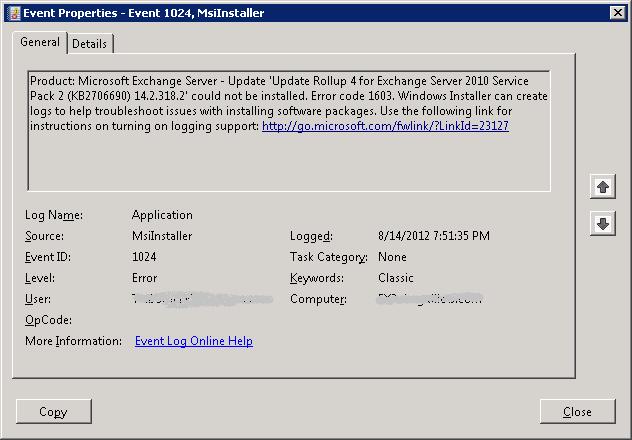Go to next event with down arrow
This screenshot has height=440, width=632.
603,224
